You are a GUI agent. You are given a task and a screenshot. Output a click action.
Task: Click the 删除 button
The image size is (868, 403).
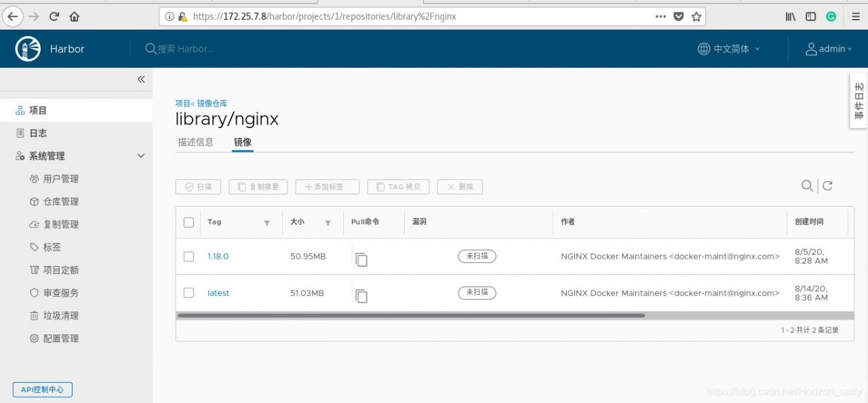point(460,187)
